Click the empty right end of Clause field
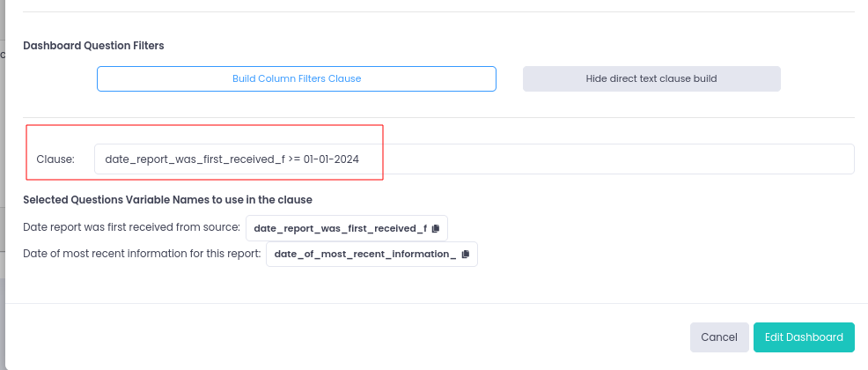Screen dimensions: 868x370 click(792, 159)
